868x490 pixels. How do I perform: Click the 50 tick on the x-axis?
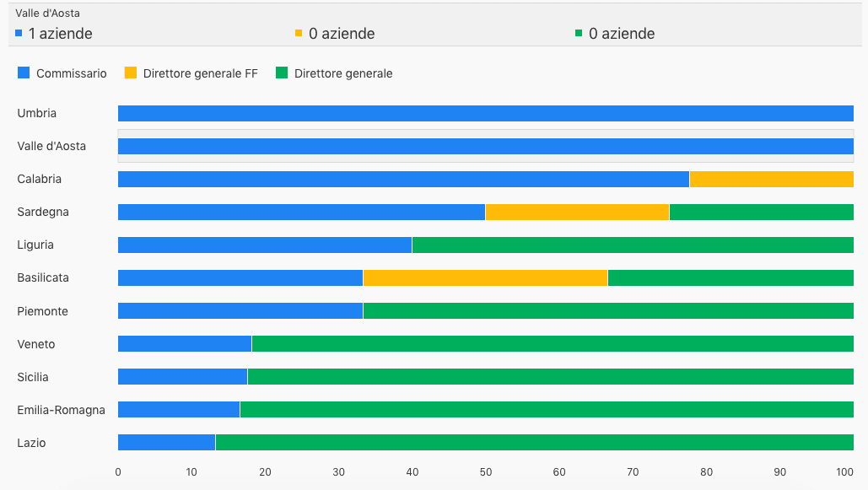pyautogui.click(x=485, y=471)
